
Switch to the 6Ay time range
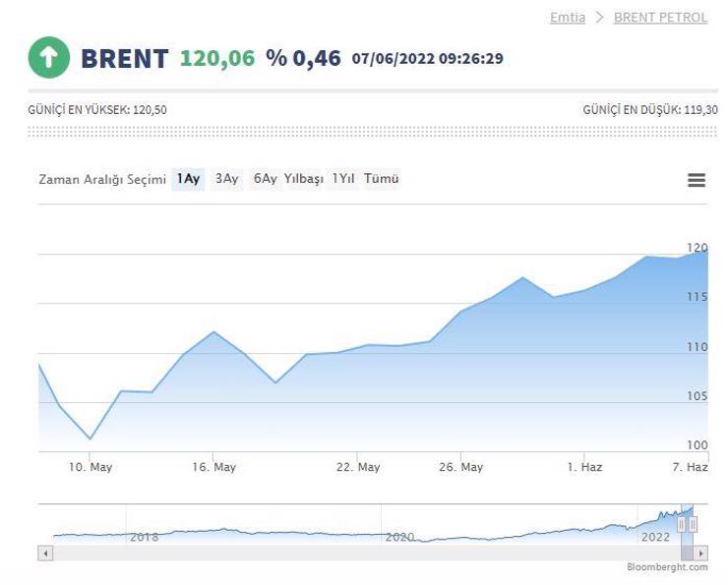[x=265, y=179]
